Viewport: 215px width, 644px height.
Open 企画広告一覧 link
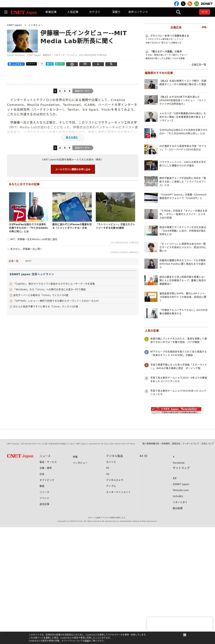point(199,65)
